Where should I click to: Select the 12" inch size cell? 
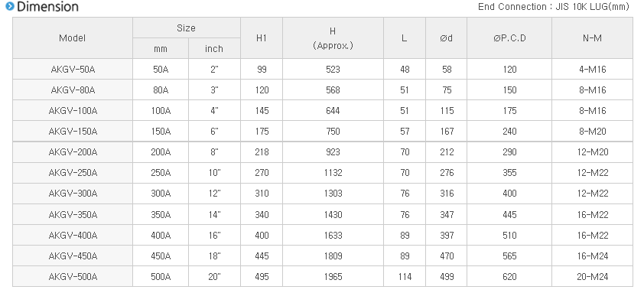click(x=214, y=194)
